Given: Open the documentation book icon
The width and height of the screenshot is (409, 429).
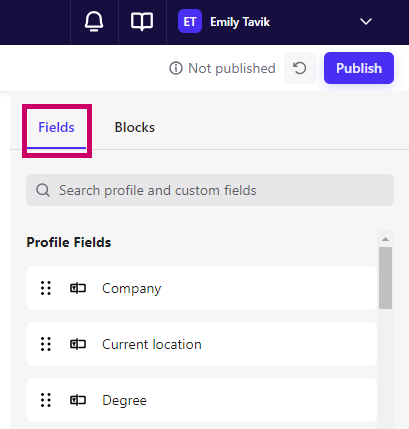Looking at the screenshot, I should pos(142,22).
